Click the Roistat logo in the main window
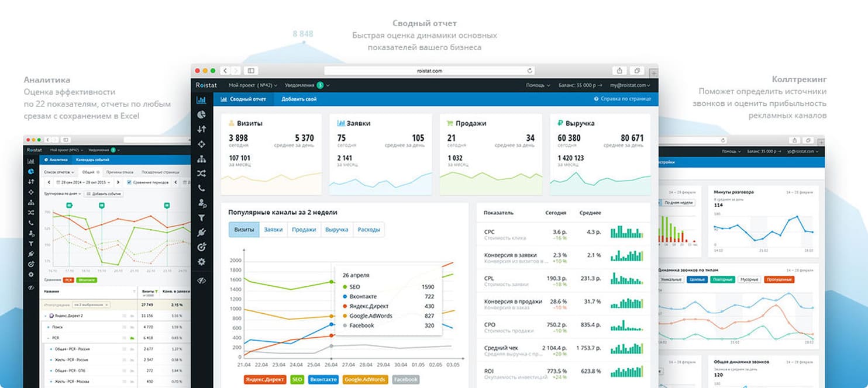Screen dimensions: 868x388 [206, 85]
